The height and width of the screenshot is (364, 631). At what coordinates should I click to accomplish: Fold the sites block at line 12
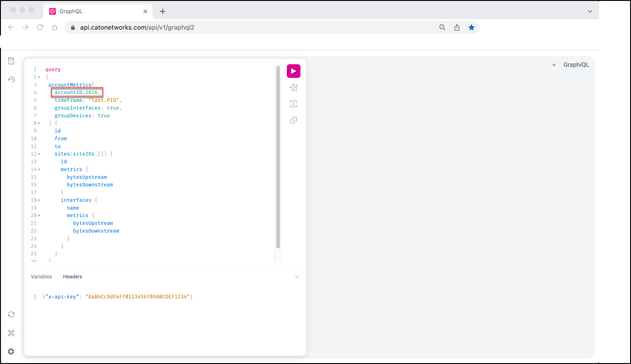39,154
